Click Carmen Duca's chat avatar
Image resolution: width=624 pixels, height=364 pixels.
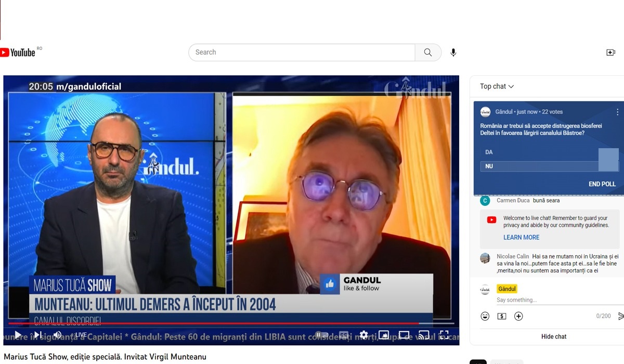[x=485, y=201]
